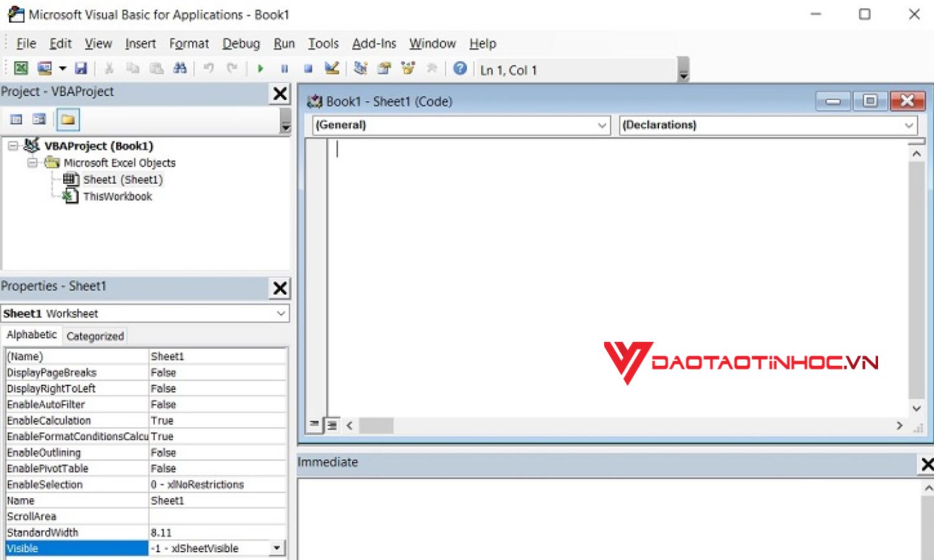Screen dimensions: 934x560
Task: Click the Cut scissors icon
Action: [109, 68]
